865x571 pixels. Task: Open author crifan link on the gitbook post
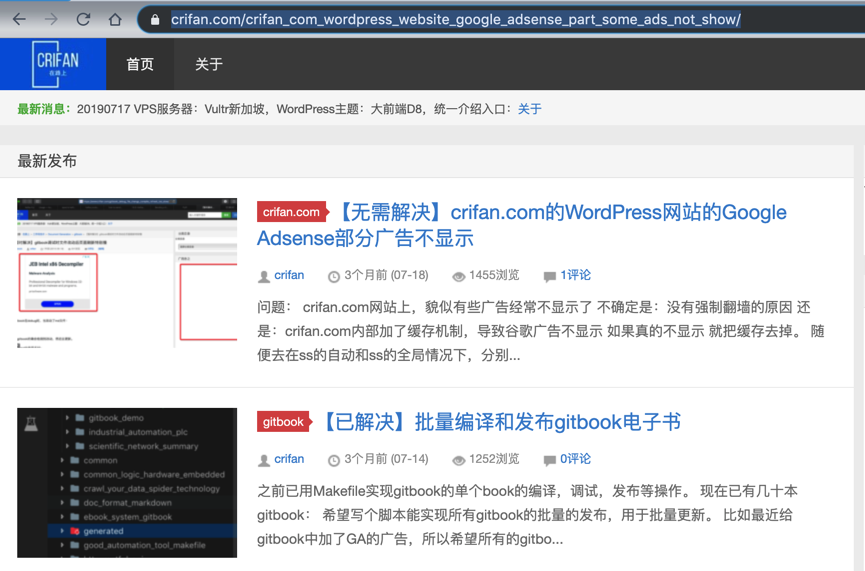pyautogui.click(x=289, y=459)
